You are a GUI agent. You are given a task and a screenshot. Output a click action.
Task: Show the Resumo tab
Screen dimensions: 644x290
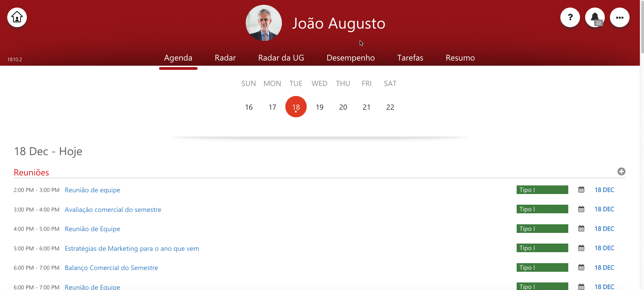click(x=460, y=58)
